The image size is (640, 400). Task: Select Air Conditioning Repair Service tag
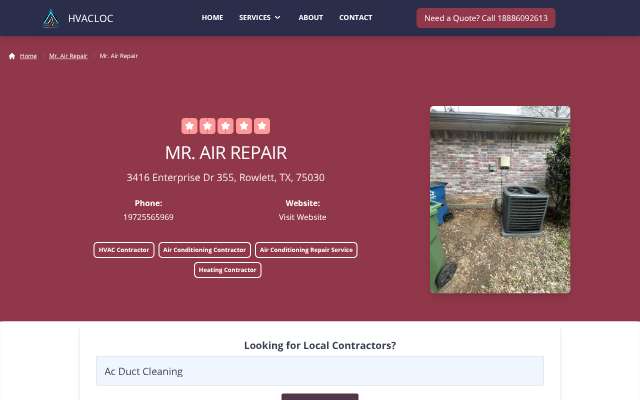(x=306, y=250)
